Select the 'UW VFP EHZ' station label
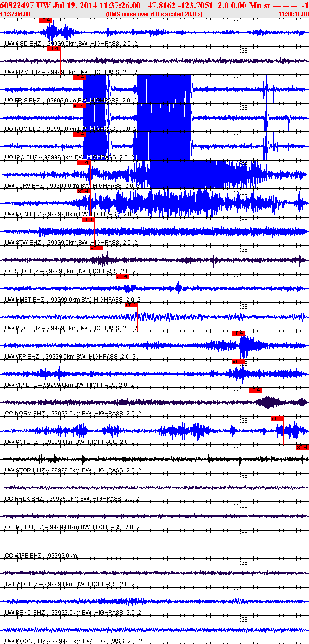This screenshot has width=309, height=644. [22, 357]
